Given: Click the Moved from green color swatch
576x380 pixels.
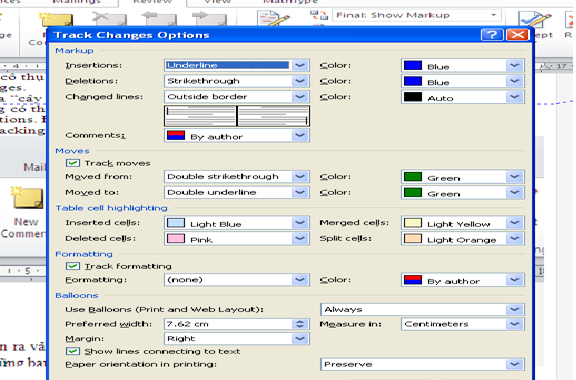Looking at the screenshot, I should tap(413, 177).
